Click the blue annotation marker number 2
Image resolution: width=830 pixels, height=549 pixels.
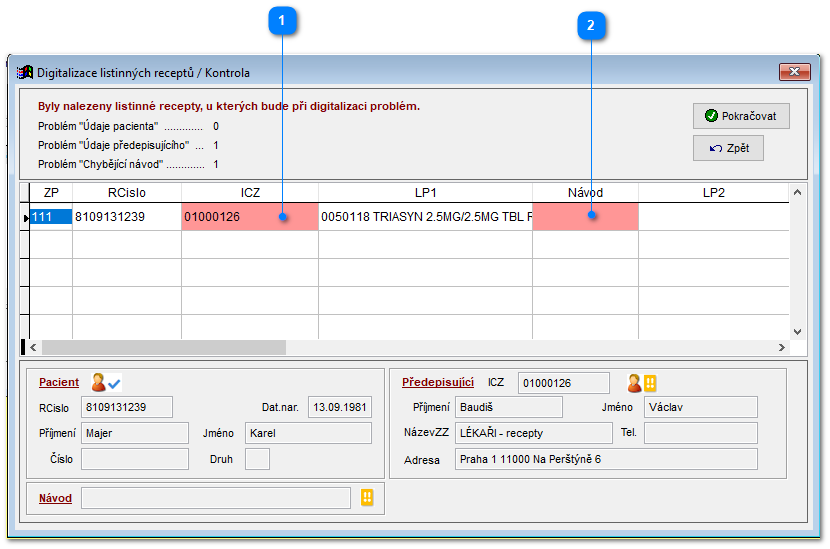(x=591, y=28)
